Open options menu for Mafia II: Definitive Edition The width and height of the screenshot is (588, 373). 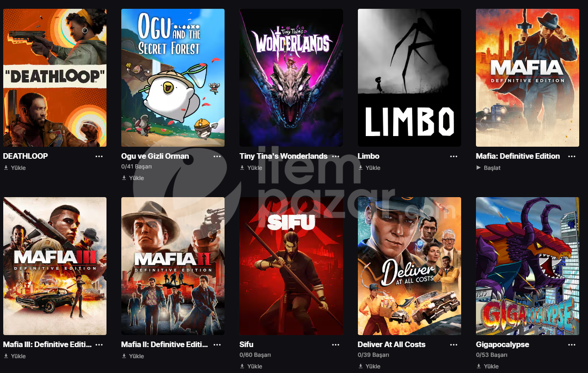coord(217,345)
